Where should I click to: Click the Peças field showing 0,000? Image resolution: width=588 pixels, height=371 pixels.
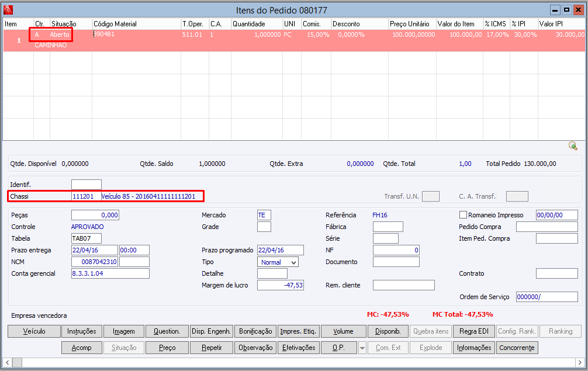point(95,215)
